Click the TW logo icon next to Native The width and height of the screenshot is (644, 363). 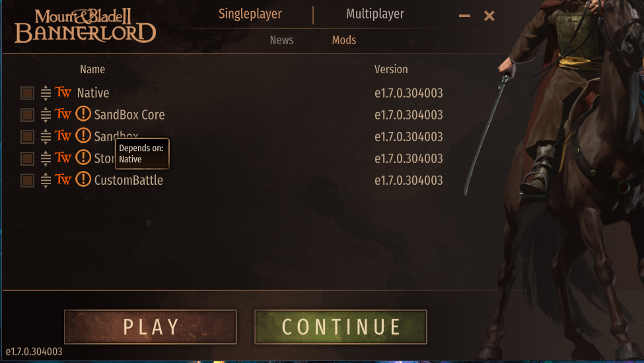(x=63, y=92)
